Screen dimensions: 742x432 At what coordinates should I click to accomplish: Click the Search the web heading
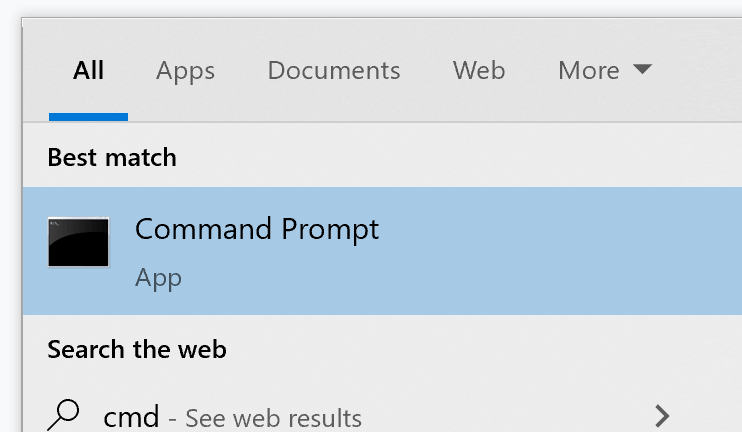pyautogui.click(x=137, y=350)
